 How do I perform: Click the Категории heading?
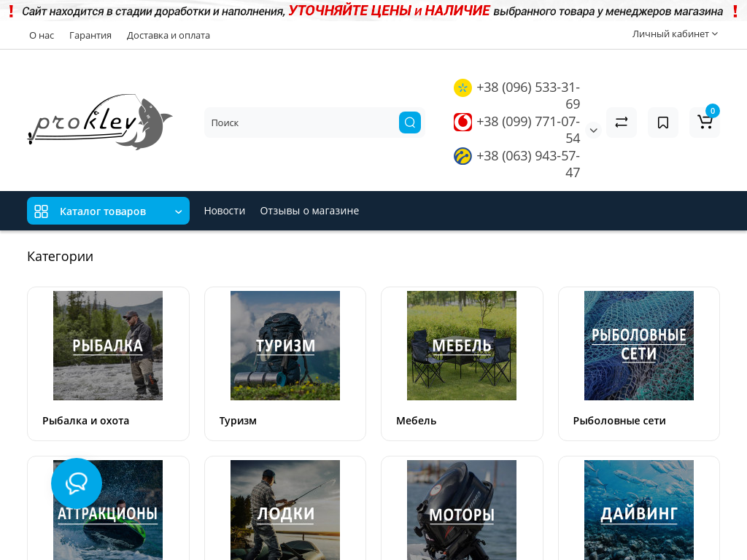click(60, 256)
